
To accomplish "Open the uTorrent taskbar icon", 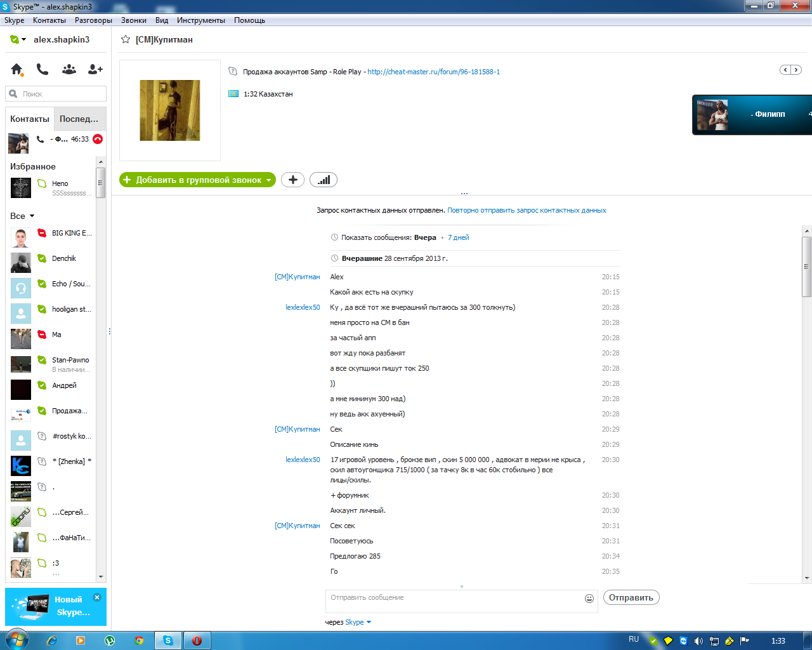I will pyautogui.click(x=110, y=640).
